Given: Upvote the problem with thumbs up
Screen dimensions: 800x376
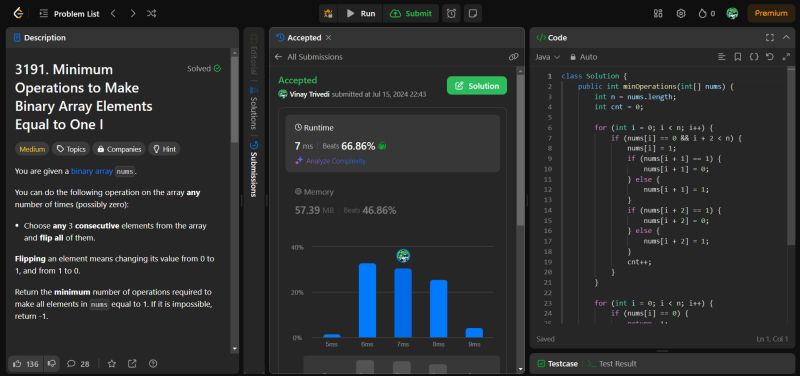Looking at the screenshot, I should click(x=26, y=364).
